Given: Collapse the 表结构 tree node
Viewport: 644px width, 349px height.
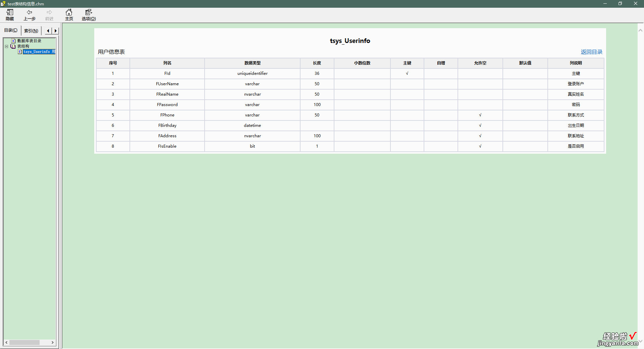Looking at the screenshot, I should (x=6, y=46).
